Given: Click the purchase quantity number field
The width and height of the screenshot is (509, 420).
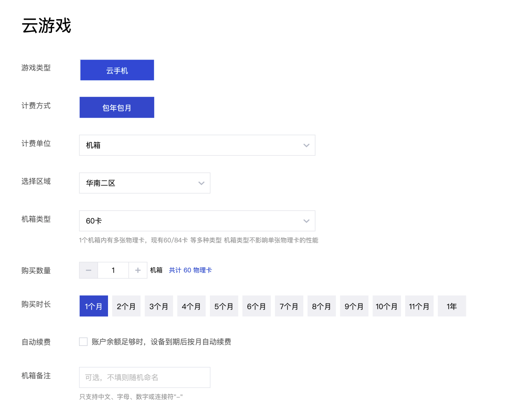Looking at the screenshot, I should [x=113, y=270].
